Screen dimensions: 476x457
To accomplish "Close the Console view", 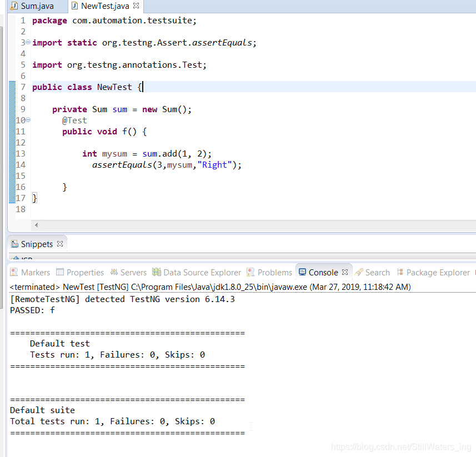I will tap(344, 272).
